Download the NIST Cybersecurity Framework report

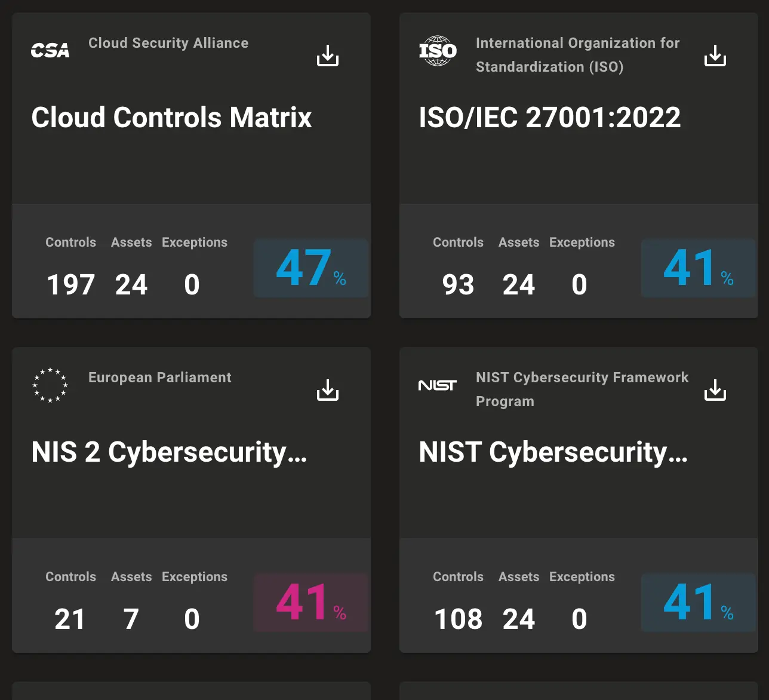point(715,390)
